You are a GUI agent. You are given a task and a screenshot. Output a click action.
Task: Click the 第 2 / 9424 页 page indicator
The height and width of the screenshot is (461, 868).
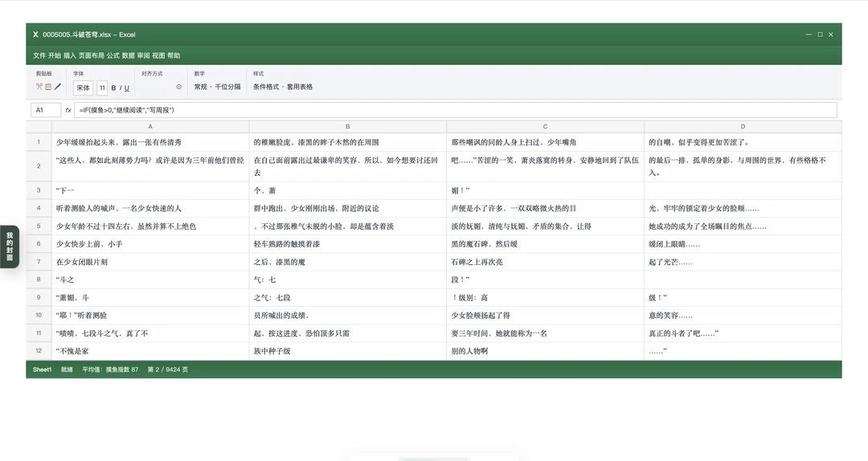click(x=168, y=369)
